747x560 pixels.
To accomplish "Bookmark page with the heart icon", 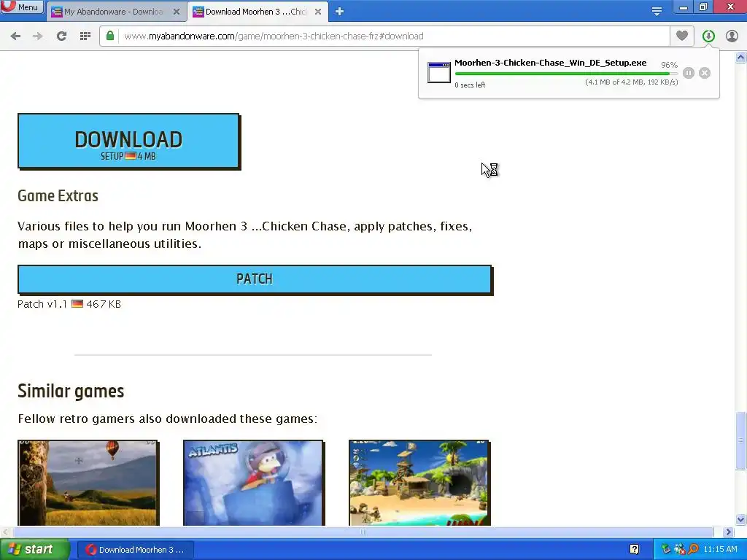I will click(x=682, y=36).
